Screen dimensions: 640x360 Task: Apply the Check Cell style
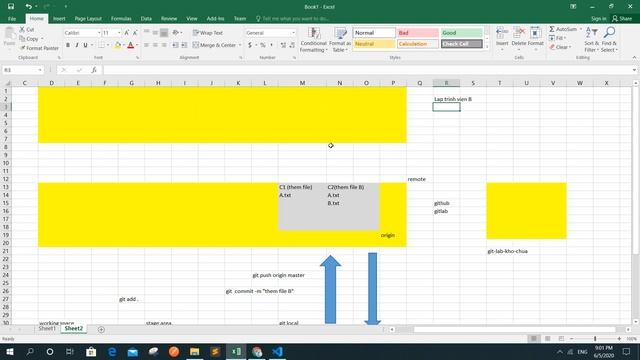tap(461, 44)
